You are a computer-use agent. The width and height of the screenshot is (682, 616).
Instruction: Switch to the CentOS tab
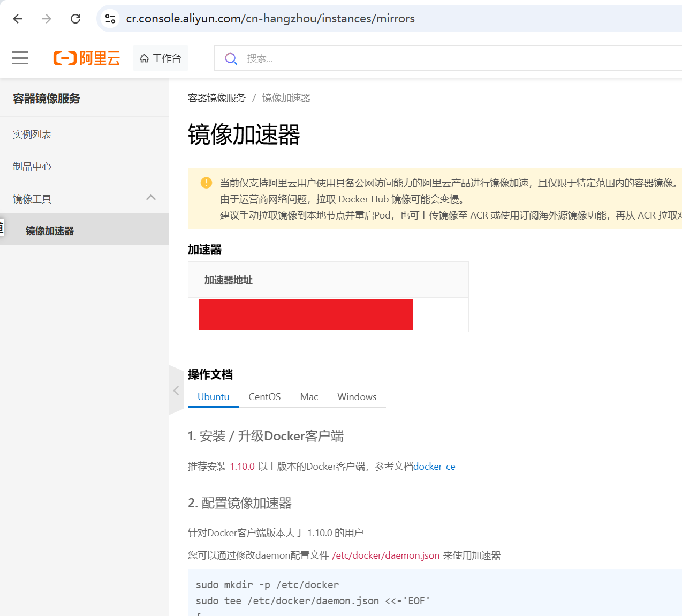264,396
